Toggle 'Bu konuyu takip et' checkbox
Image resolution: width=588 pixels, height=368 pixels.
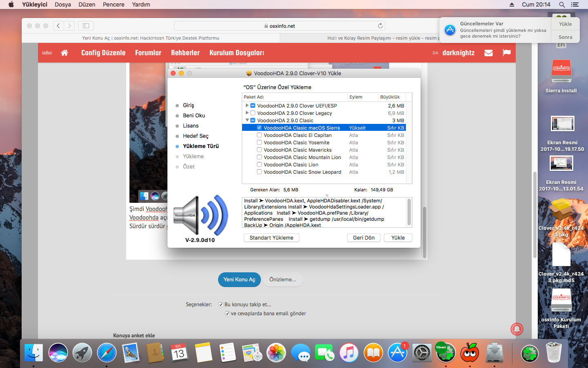point(221,305)
